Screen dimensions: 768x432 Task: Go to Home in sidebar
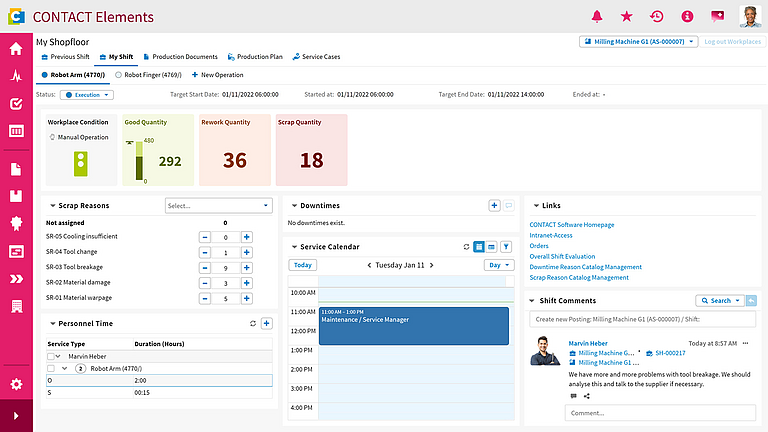point(16,48)
